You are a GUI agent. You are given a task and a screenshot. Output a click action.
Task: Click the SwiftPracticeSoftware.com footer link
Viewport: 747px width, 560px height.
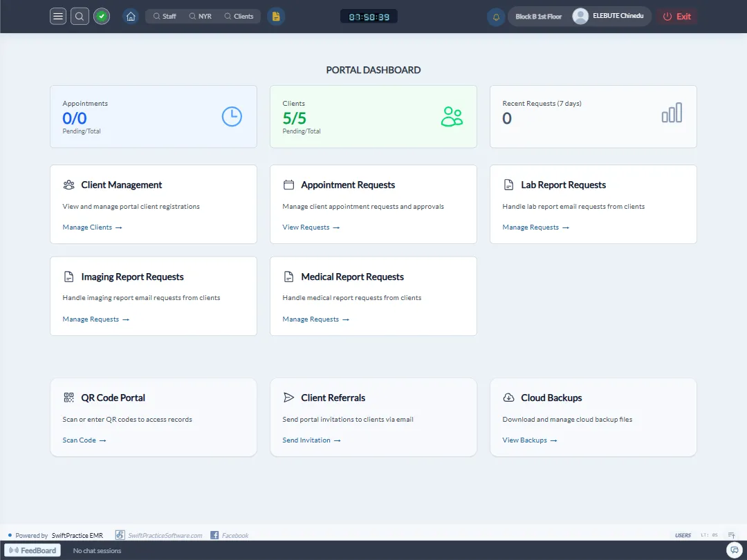[165, 535]
